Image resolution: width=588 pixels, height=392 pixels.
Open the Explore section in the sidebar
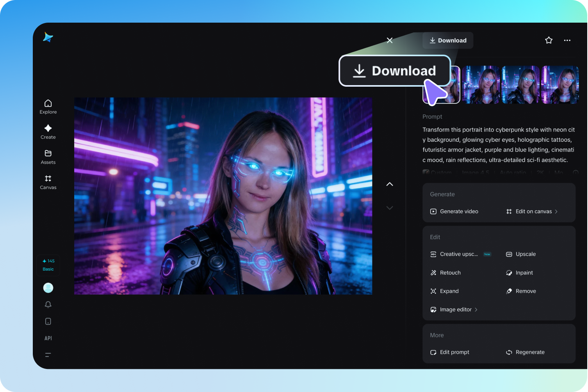point(48,106)
